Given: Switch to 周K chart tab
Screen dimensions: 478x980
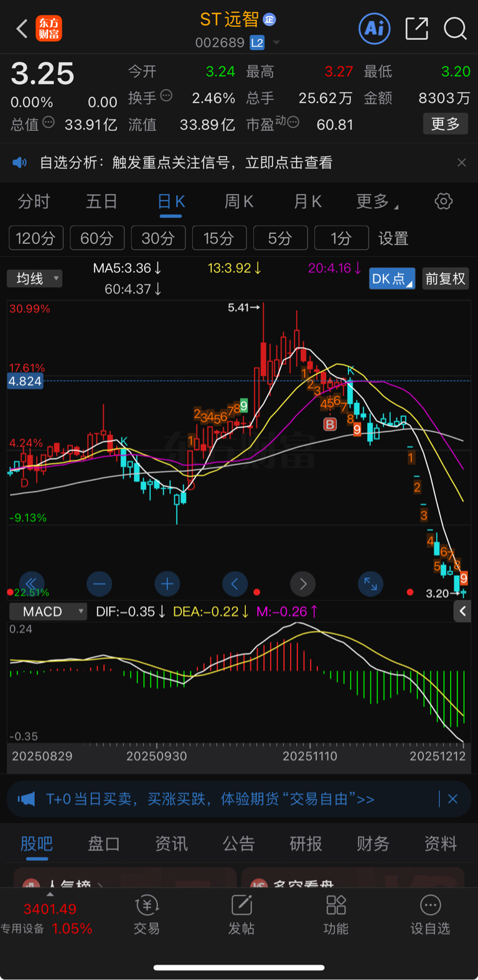Looking at the screenshot, I should (x=239, y=201).
